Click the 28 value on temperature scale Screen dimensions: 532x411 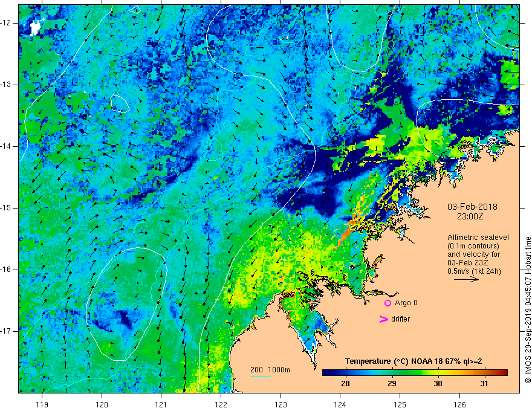(x=345, y=384)
